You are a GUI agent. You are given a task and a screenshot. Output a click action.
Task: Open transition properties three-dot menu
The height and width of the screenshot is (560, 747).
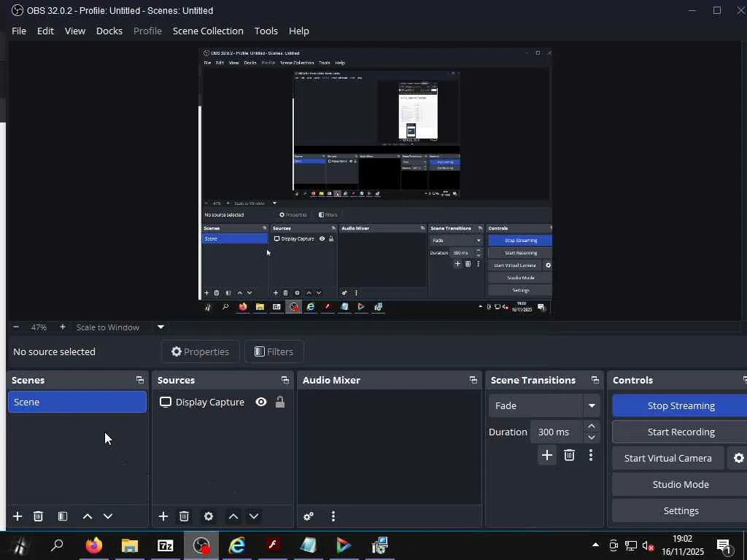pyautogui.click(x=591, y=455)
